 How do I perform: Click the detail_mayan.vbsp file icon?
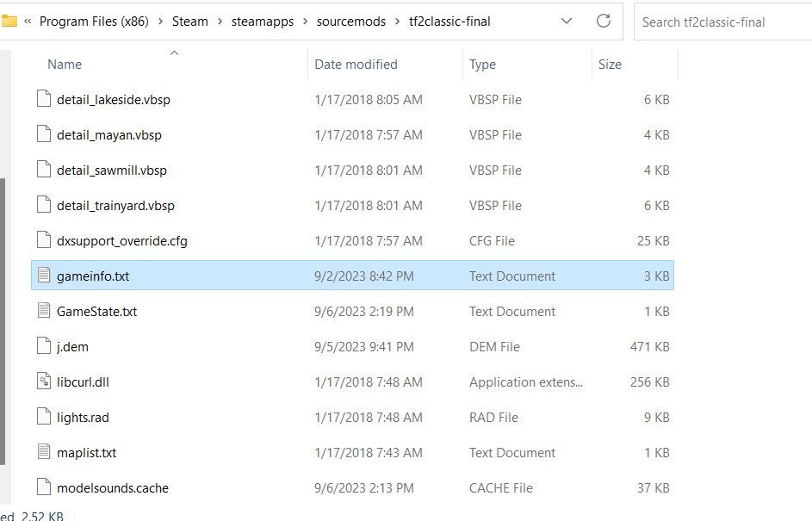(x=44, y=133)
